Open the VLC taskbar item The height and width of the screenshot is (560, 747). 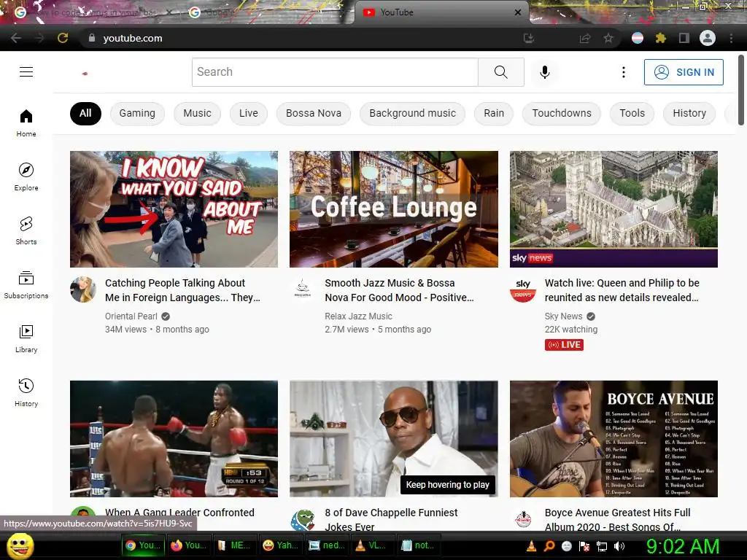(373, 545)
